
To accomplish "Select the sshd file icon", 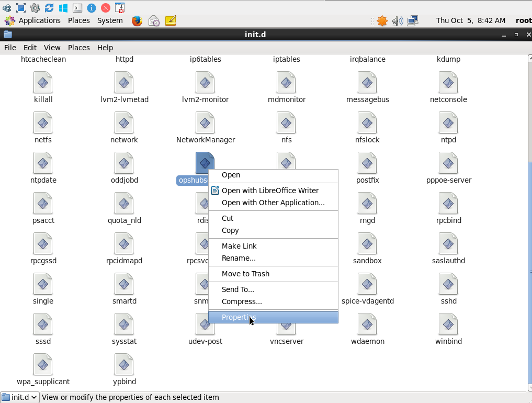I will pos(448,284).
